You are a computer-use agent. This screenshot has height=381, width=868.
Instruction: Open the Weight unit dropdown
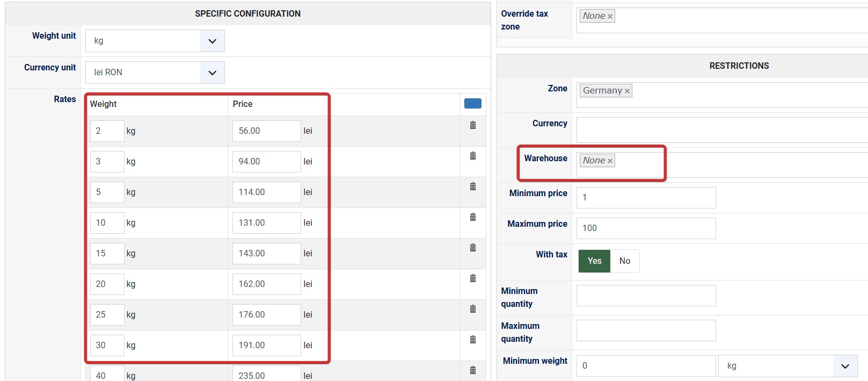pos(212,41)
